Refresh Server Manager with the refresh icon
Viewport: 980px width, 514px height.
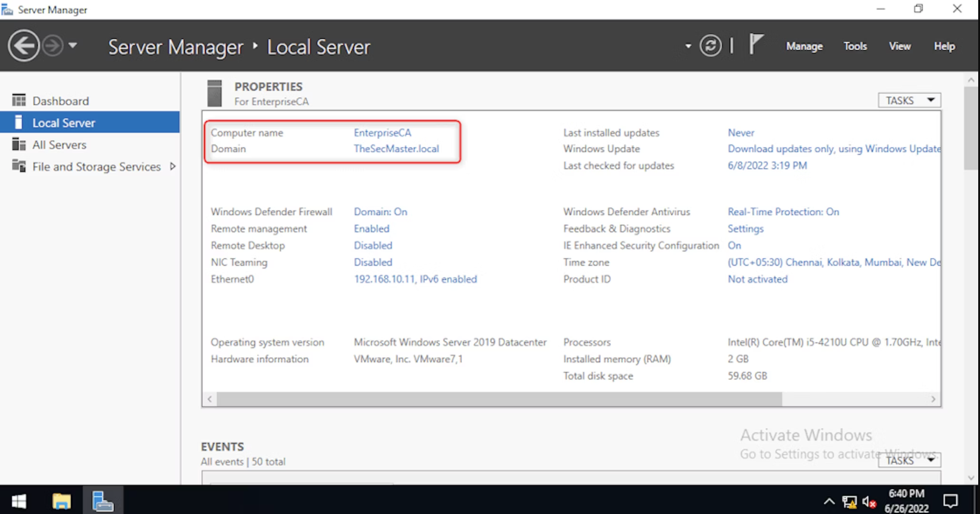click(x=710, y=46)
